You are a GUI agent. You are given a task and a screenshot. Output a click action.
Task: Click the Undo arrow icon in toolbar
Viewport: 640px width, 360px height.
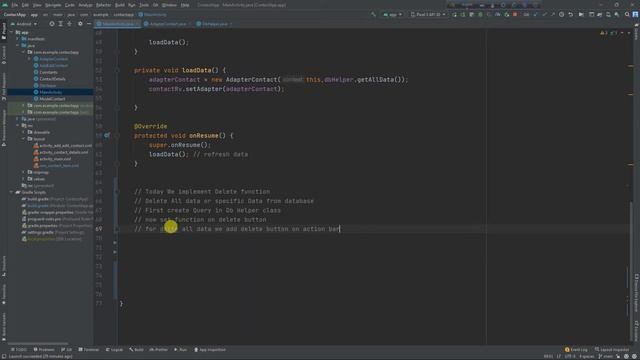[571, 15]
